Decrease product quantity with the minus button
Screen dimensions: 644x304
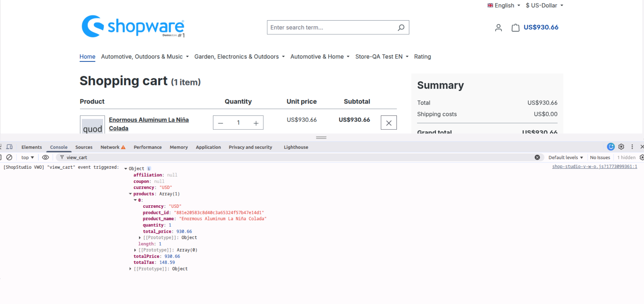[x=220, y=123]
